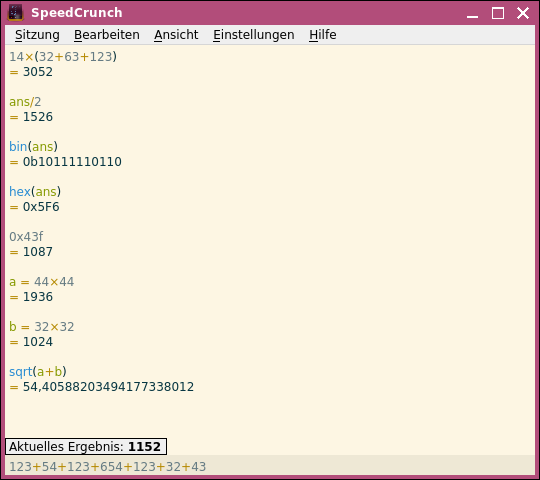Open the Sitzung menu
The width and height of the screenshot is (540, 480).
(x=37, y=35)
